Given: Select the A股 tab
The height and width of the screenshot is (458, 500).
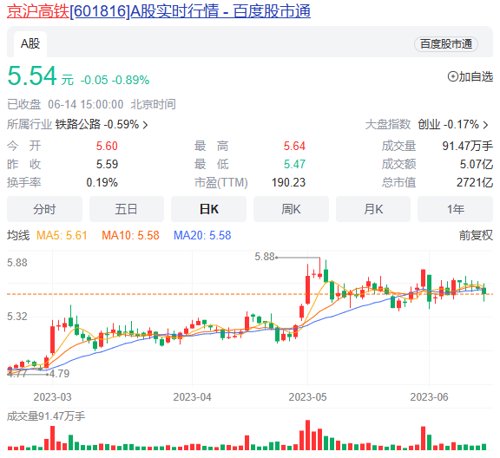Looking at the screenshot, I should pos(30,44).
